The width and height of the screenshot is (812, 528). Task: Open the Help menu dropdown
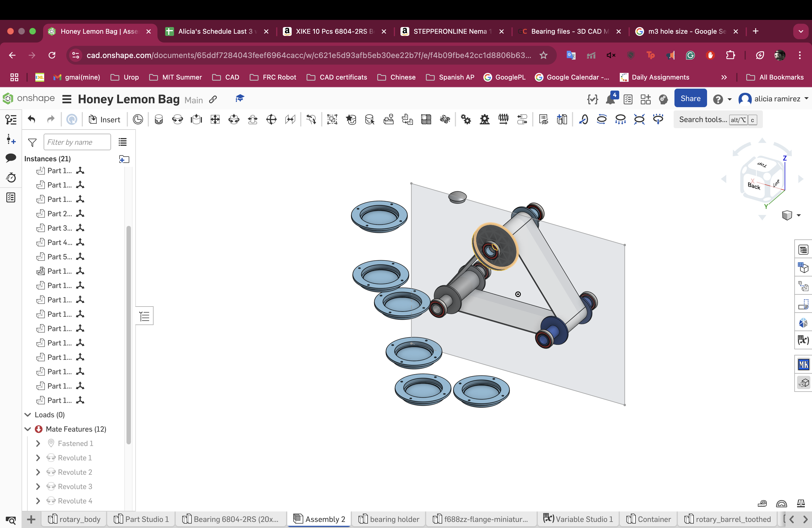pos(722,99)
